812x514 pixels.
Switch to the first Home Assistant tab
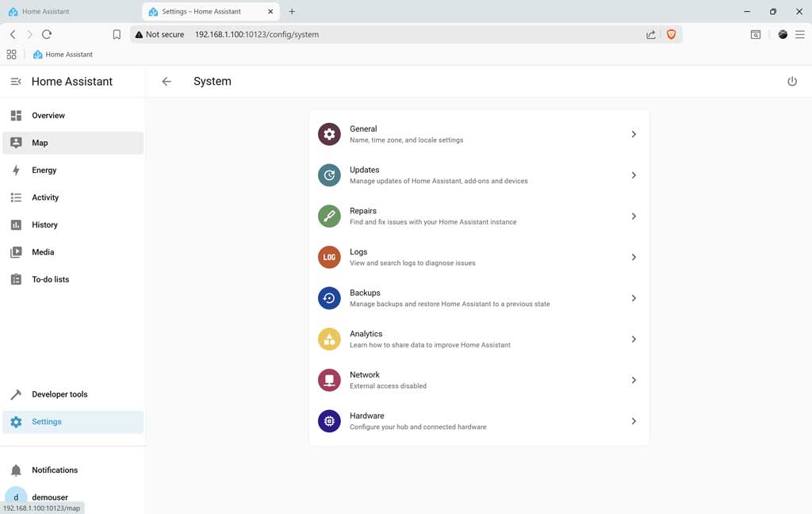point(70,11)
